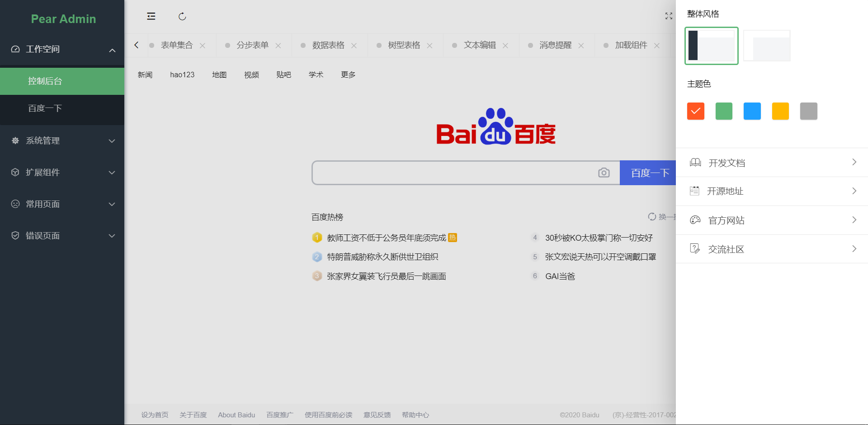
Task: Select the green theme color
Action: (x=724, y=111)
